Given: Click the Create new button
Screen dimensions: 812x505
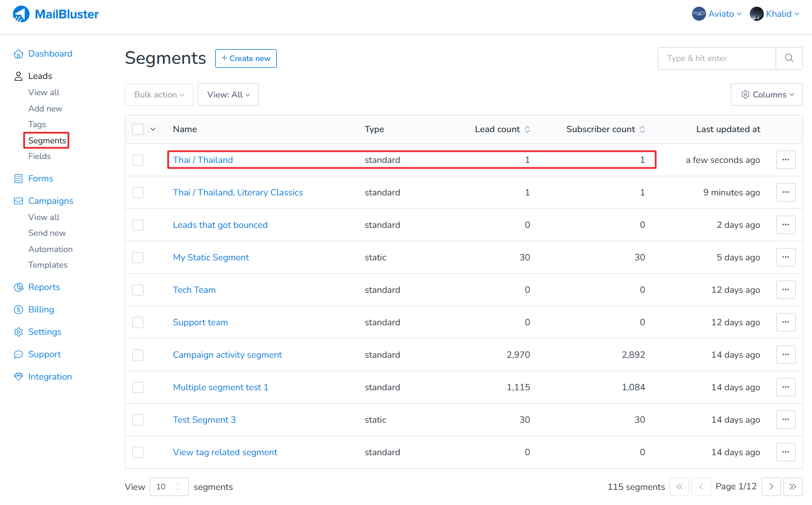Looking at the screenshot, I should (245, 58).
